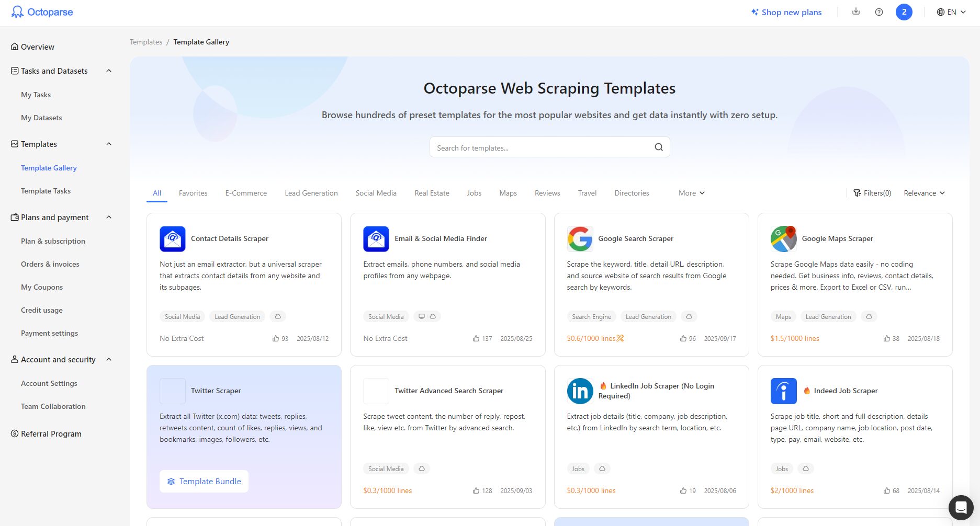The width and height of the screenshot is (980, 526).
Task: Click the Indeed Job Scraper logo
Action: point(783,391)
